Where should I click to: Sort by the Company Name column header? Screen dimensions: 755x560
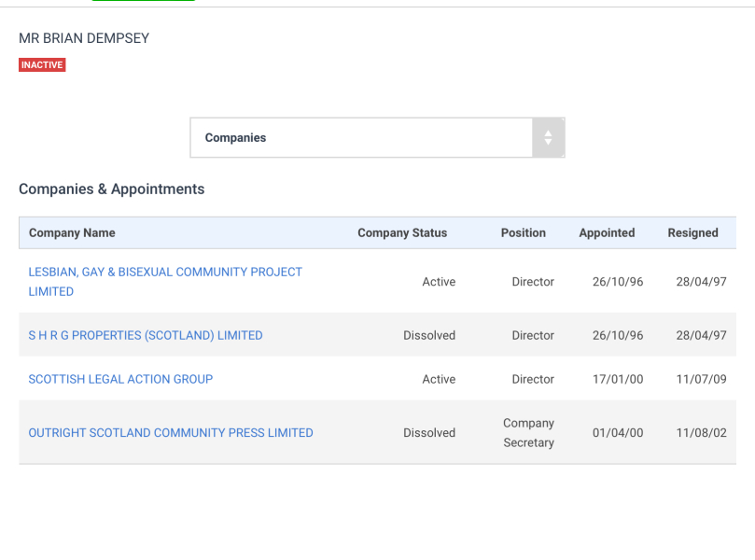point(72,232)
